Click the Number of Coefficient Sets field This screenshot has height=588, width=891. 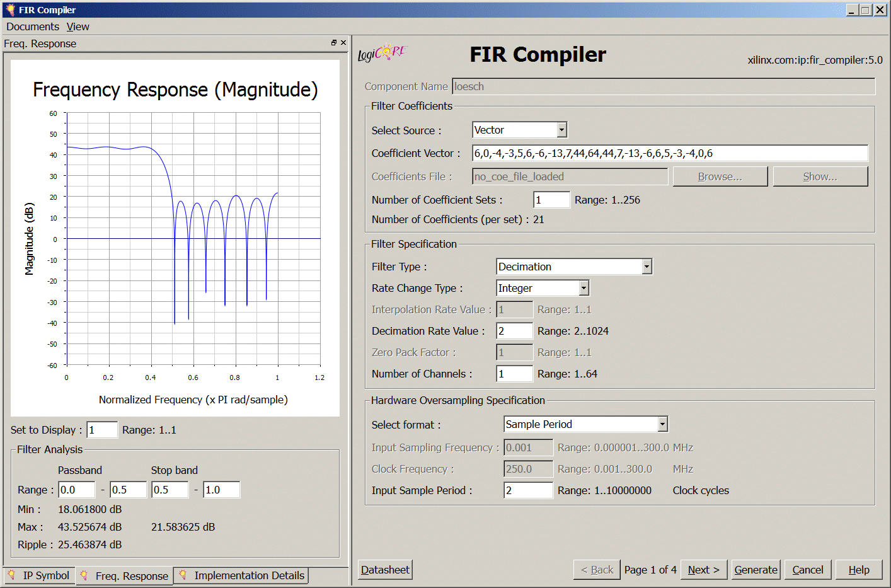(x=551, y=200)
